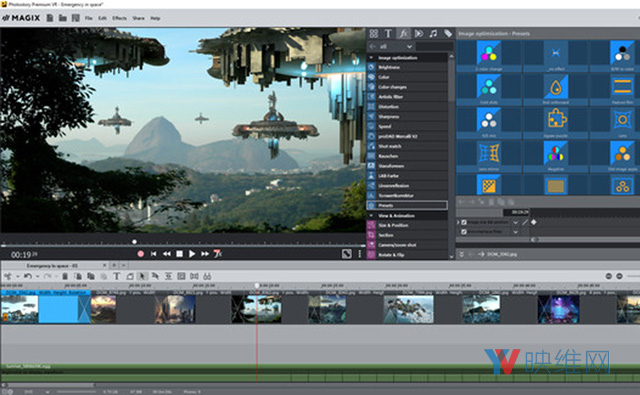Open the project tab list dropdown

[x=123, y=266]
